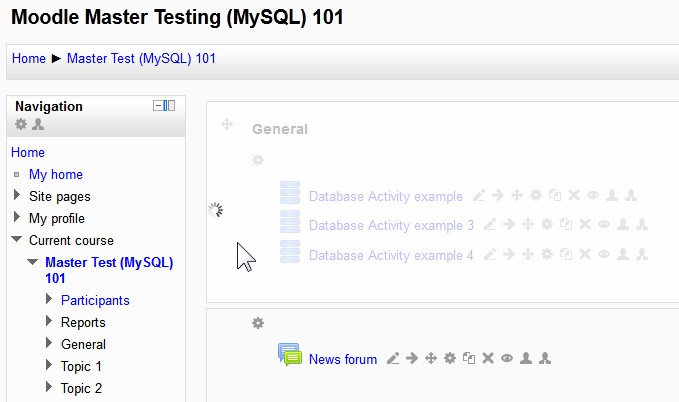
Task: Click the assign roles person icon in Navigation header
Action: point(38,124)
